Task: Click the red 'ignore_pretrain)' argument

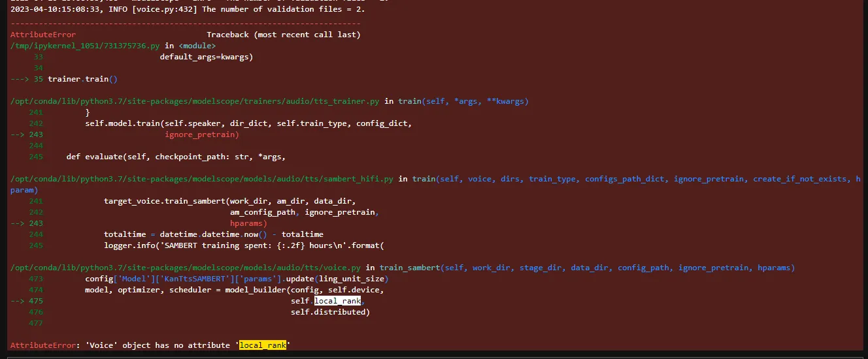Action: point(202,134)
